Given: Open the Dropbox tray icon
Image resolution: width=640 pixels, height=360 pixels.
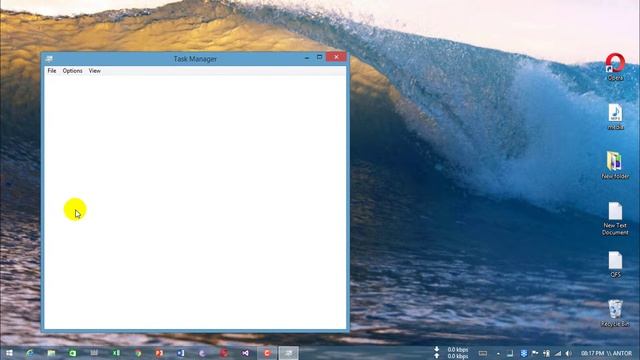Looking at the screenshot, I should click(524, 353).
